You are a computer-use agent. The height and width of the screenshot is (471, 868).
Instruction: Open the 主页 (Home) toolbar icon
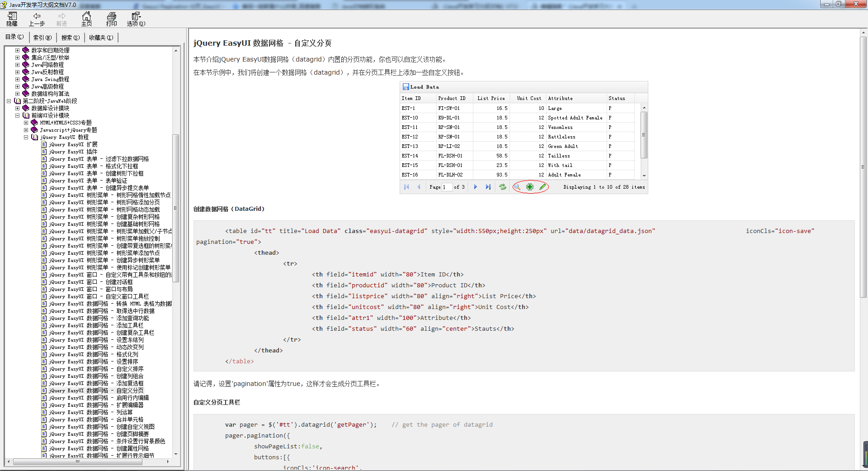86,19
